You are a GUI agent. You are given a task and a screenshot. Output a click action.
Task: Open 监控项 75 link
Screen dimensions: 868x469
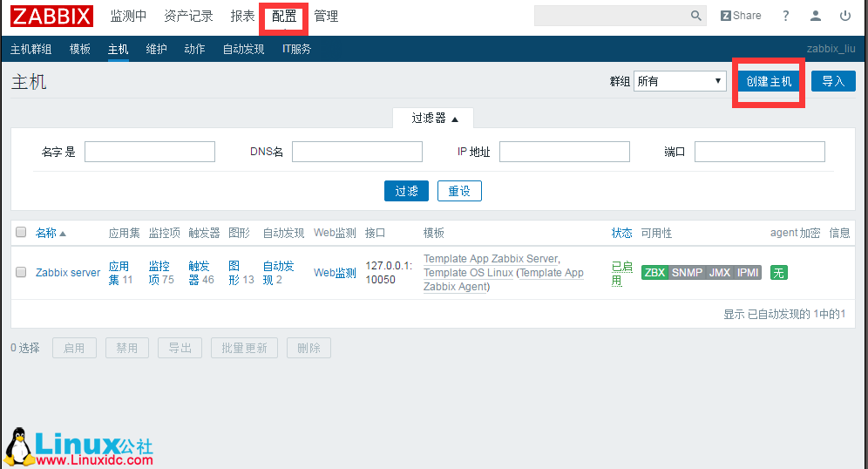pyautogui.click(x=159, y=273)
